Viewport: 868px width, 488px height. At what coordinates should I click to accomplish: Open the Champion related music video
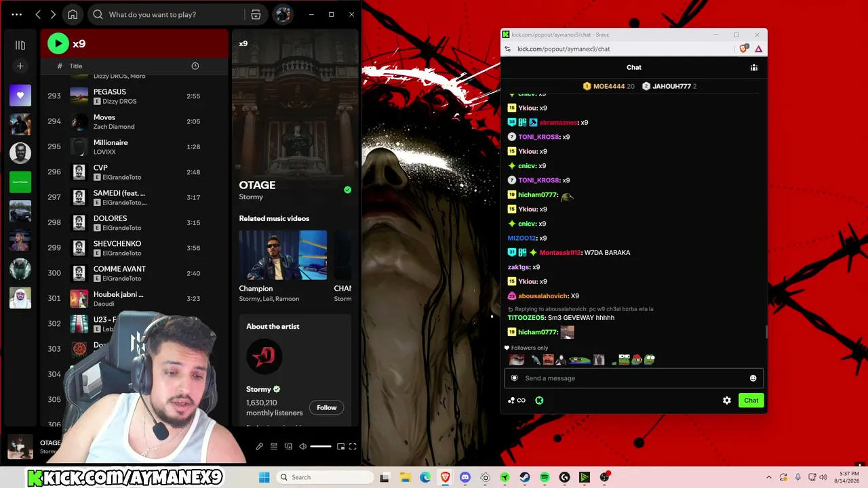[283, 255]
